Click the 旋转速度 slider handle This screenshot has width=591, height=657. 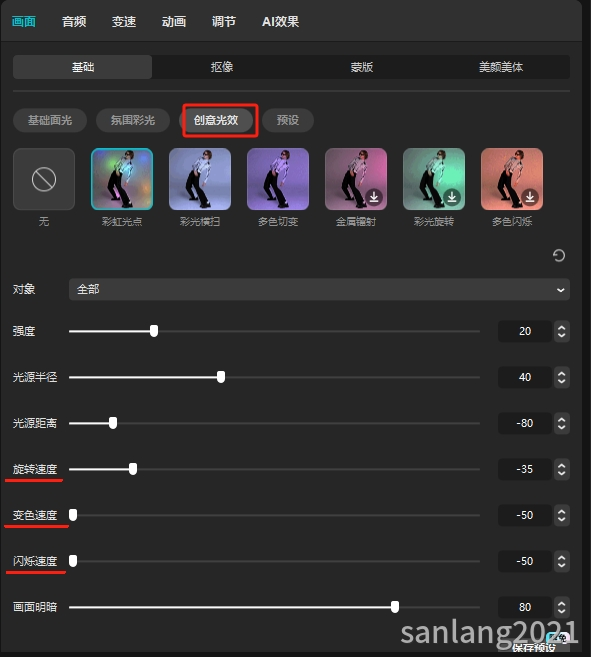[133, 469]
